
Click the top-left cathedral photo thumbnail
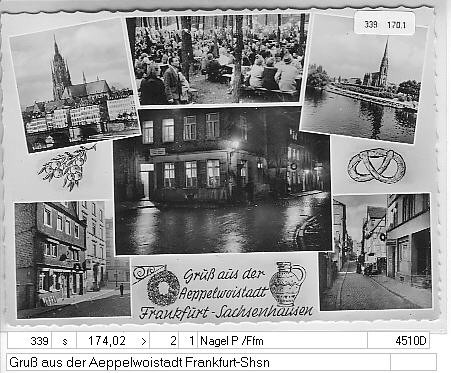click(x=74, y=86)
